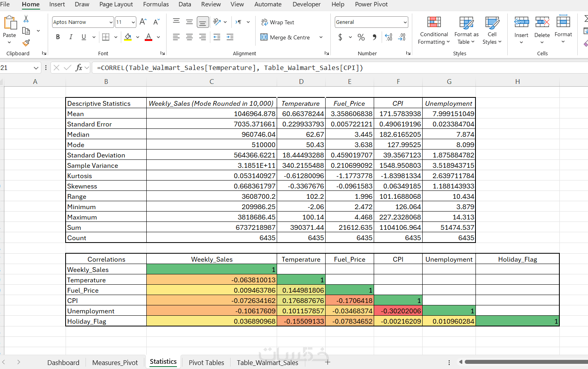Toggle Bold formatting

tap(58, 37)
